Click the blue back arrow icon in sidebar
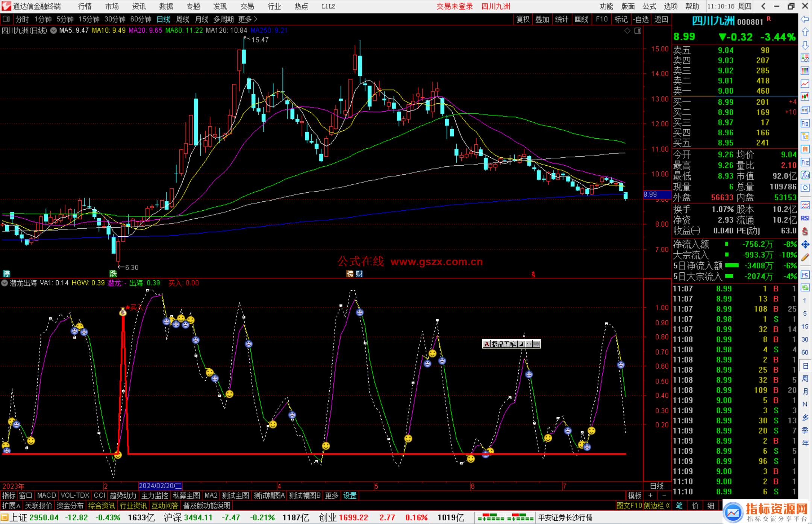The height and width of the screenshot is (524, 812). pos(805,19)
